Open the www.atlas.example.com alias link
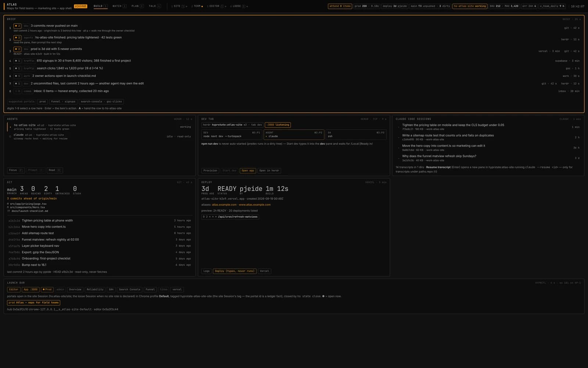 pos(255,205)
